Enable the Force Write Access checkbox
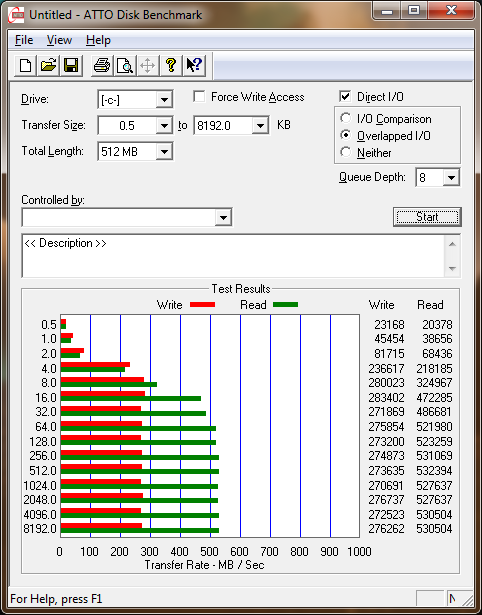 click(x=199, y=96)
